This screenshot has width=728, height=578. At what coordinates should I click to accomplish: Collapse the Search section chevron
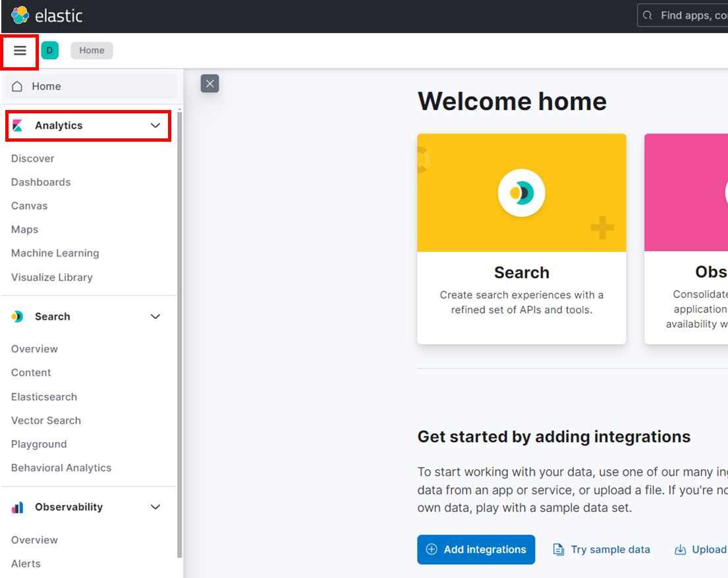tap(155, 316)
